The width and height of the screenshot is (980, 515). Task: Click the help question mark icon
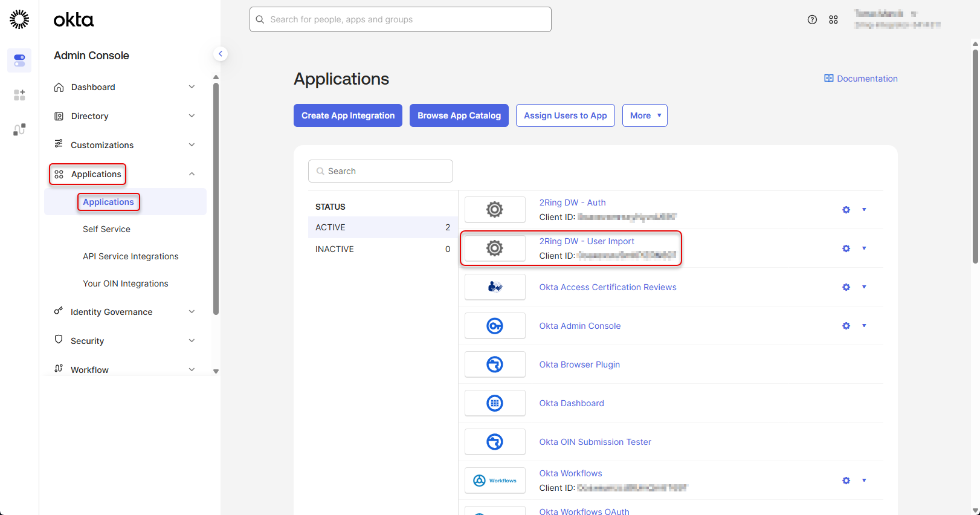pos(812,20)
